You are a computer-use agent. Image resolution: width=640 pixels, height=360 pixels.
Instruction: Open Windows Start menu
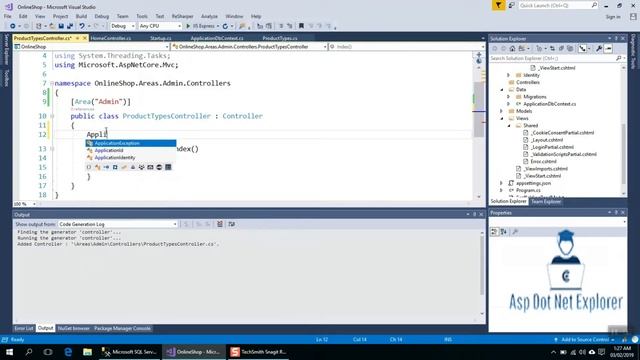coord(9,352)
